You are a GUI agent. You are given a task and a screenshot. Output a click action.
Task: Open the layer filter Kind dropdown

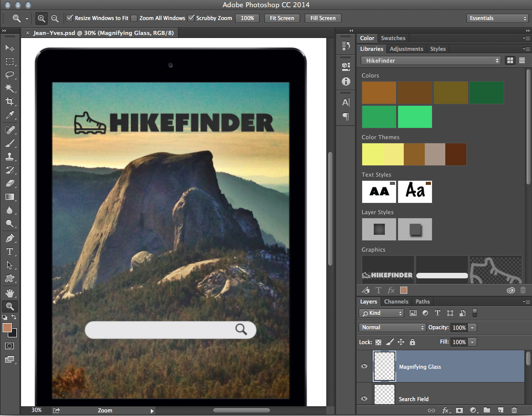[x=381, y=313]
